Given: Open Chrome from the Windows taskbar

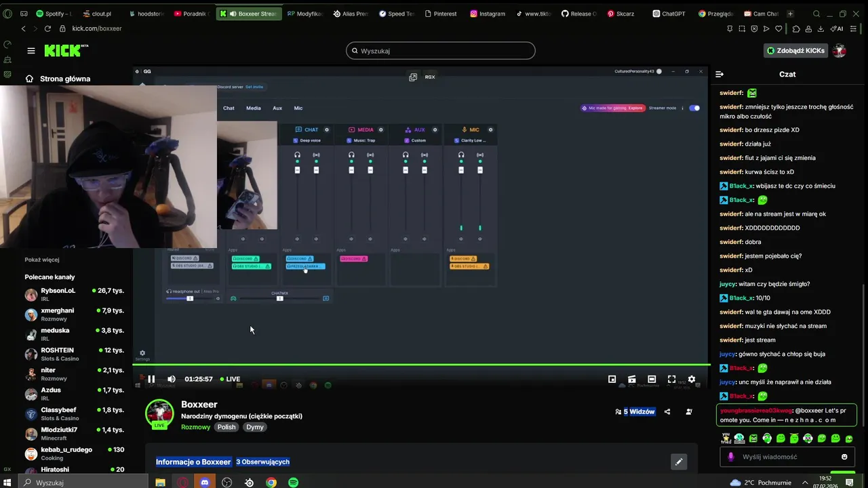Looking at the screenshot, I should 271,482.
